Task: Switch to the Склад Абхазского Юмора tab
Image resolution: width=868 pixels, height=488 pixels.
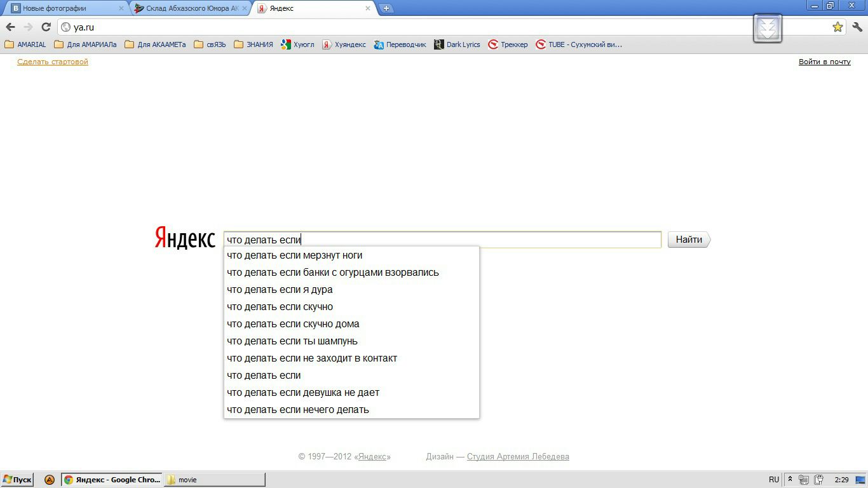Action: [x=189, y=8]
